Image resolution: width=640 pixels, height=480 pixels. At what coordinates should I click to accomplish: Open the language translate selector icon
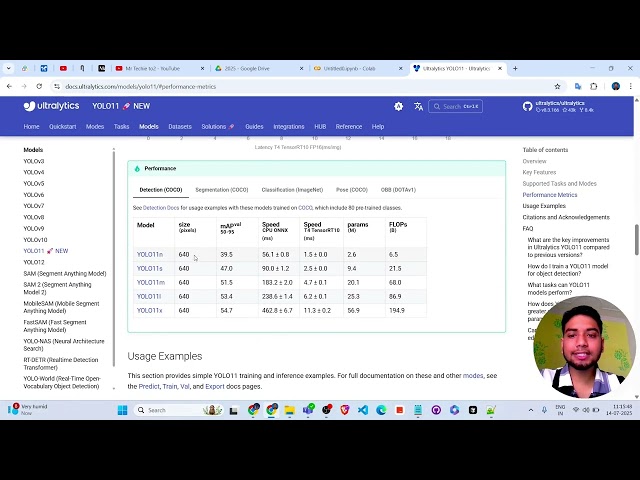(x=418, y=107)
